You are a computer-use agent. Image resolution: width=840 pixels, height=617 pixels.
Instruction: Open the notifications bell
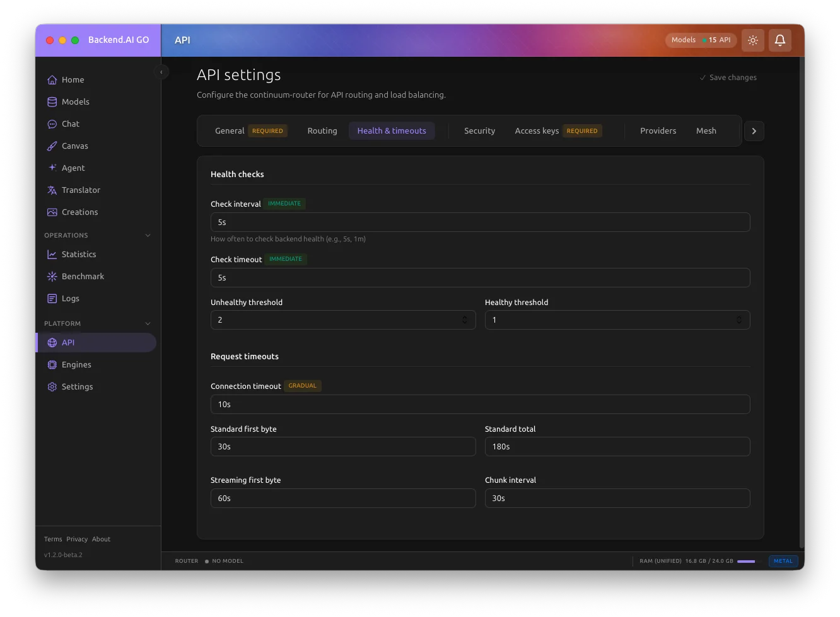point(780,40)
